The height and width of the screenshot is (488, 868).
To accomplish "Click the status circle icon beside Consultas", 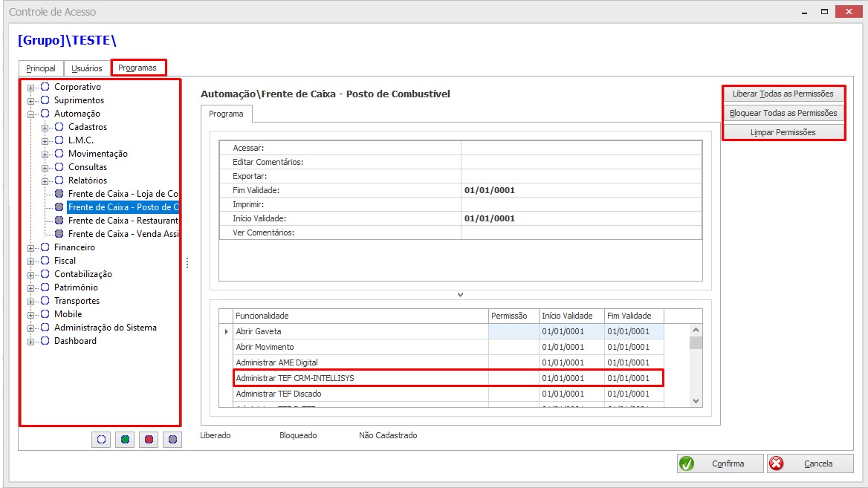I will pos(59,166).
